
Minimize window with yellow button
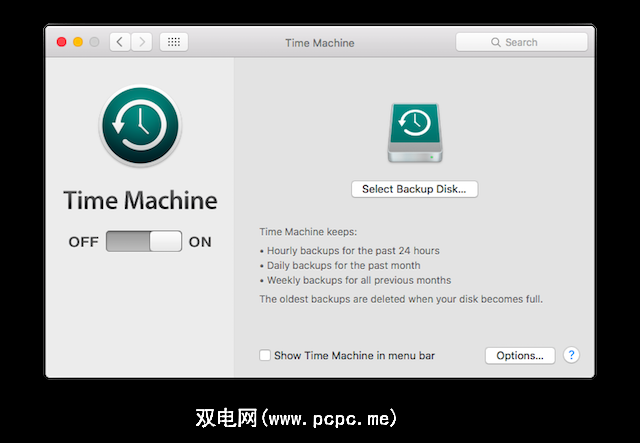coord(78,42)
